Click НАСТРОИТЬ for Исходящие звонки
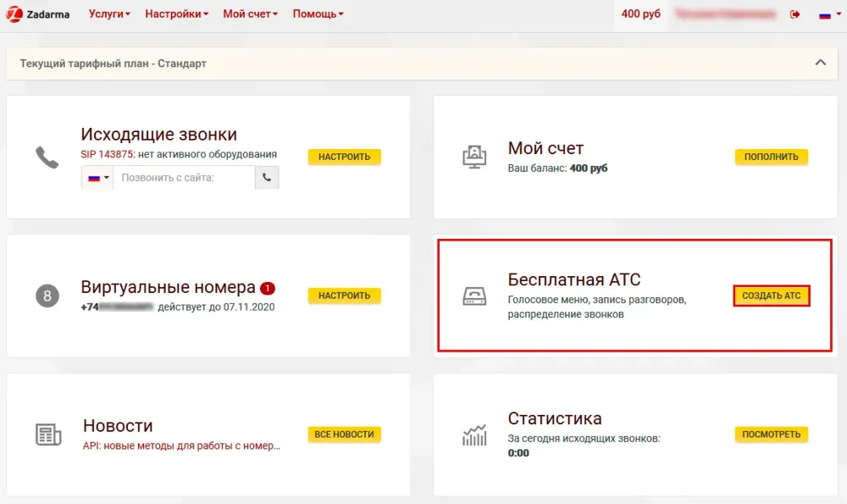 click(x=344, y=157)
